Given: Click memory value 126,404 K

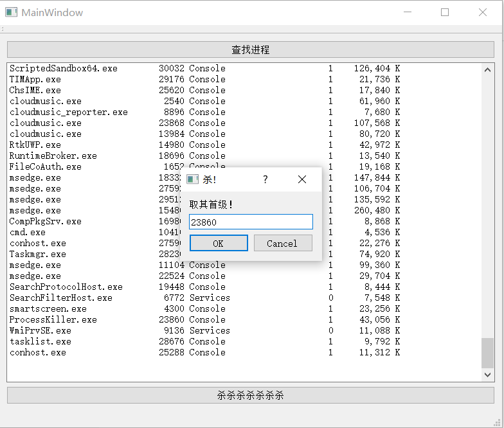Looking at the screenshot, I should click(377, 68).
